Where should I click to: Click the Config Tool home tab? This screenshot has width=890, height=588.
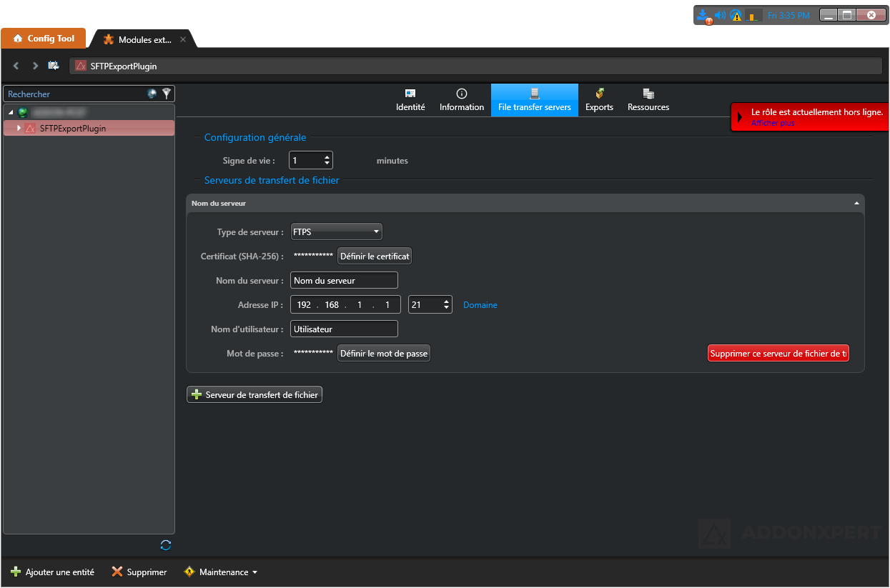click(x=44, y=39)
